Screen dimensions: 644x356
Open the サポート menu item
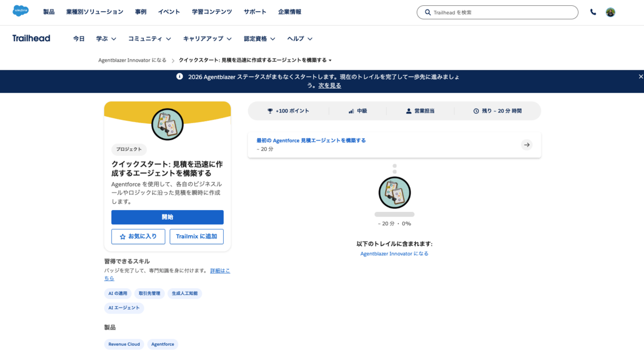[255, 12]
